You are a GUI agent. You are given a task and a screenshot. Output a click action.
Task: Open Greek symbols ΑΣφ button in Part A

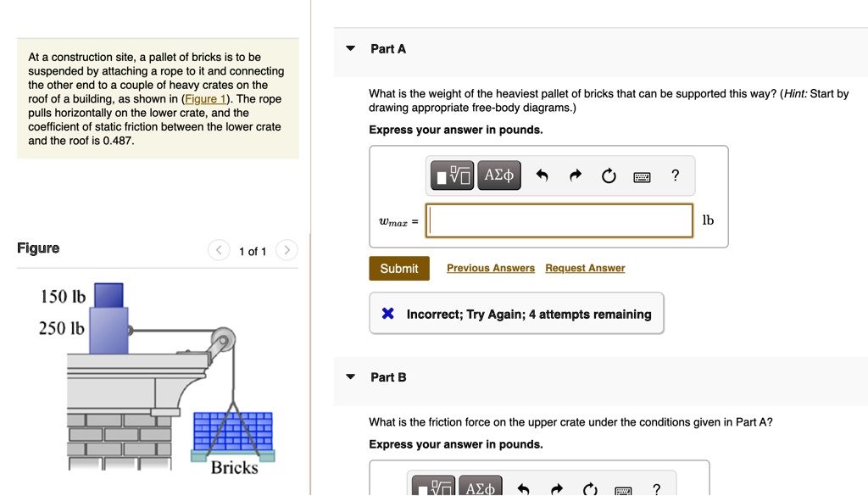coord(498,176)
